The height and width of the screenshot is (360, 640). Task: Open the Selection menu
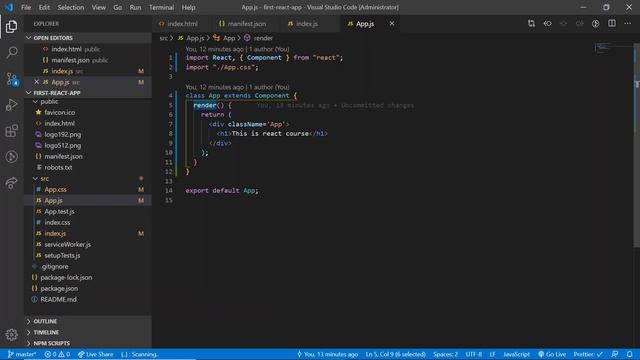click(71, 7)
